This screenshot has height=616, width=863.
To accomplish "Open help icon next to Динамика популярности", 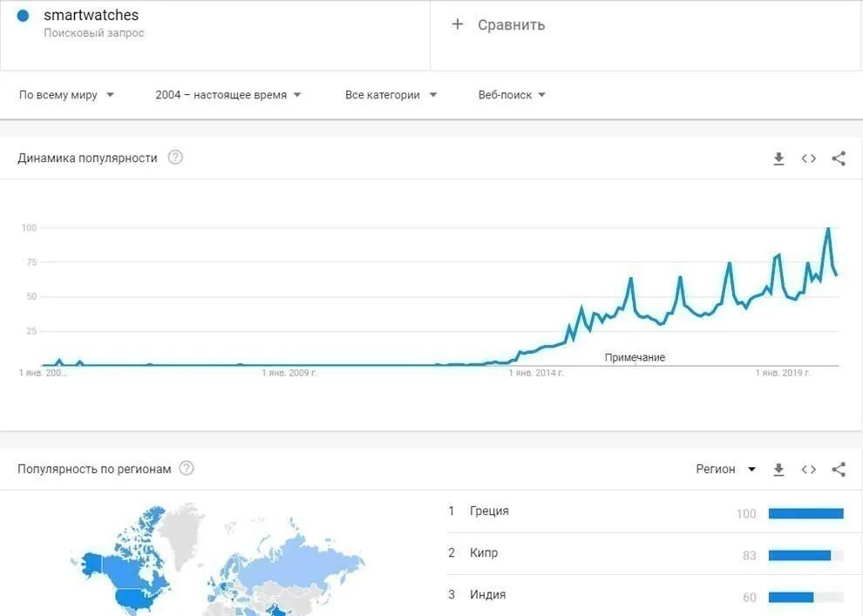I will 175,158.
